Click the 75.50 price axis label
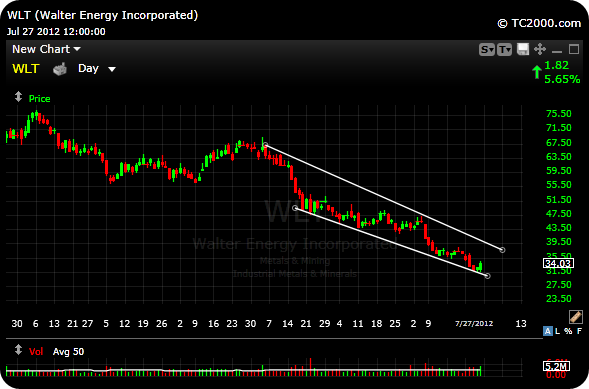The width and height of the screenshot is (589, 389). pos(559,114)
